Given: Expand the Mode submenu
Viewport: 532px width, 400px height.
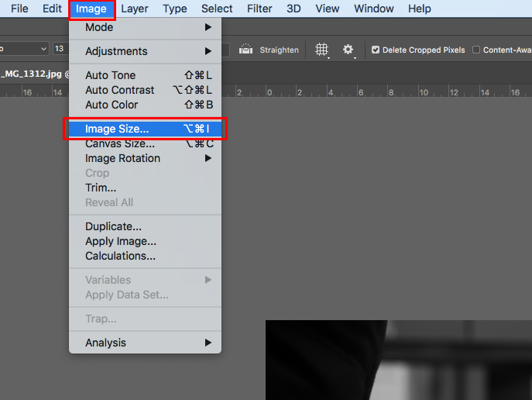Looking at the screenshot, I should (x=145, y=27).
